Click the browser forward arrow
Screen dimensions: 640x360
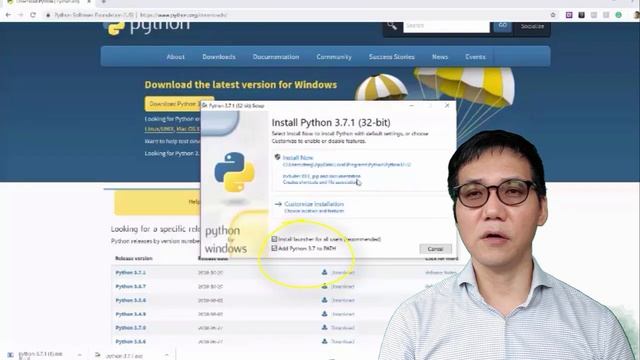(x=20, y=15)
